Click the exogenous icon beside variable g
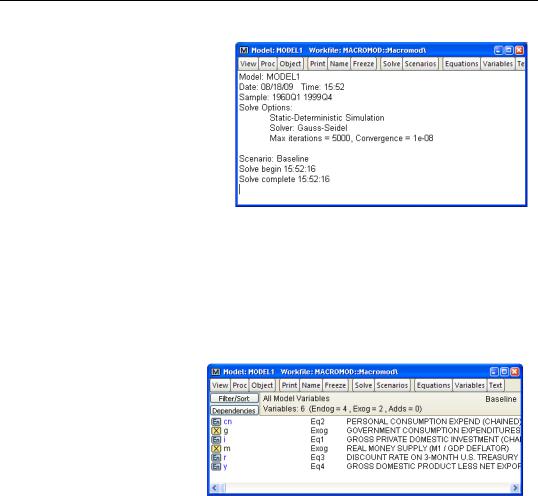Viewport: 538px width, 496px height. point(216,431)
